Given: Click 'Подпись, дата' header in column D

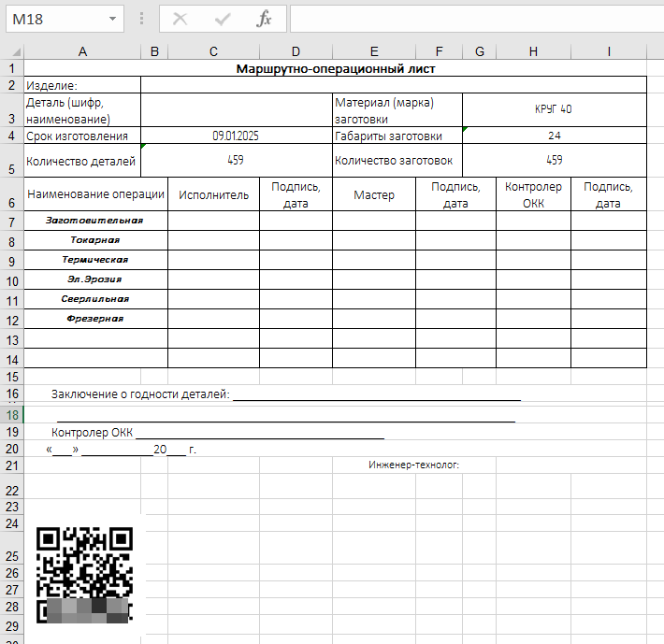Looking at the screenshot, I should (296, 194).
